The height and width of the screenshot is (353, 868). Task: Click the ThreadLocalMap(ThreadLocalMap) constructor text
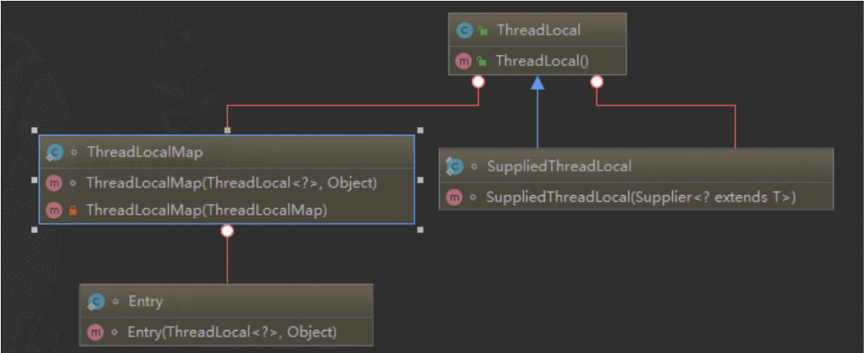point(206,209)
